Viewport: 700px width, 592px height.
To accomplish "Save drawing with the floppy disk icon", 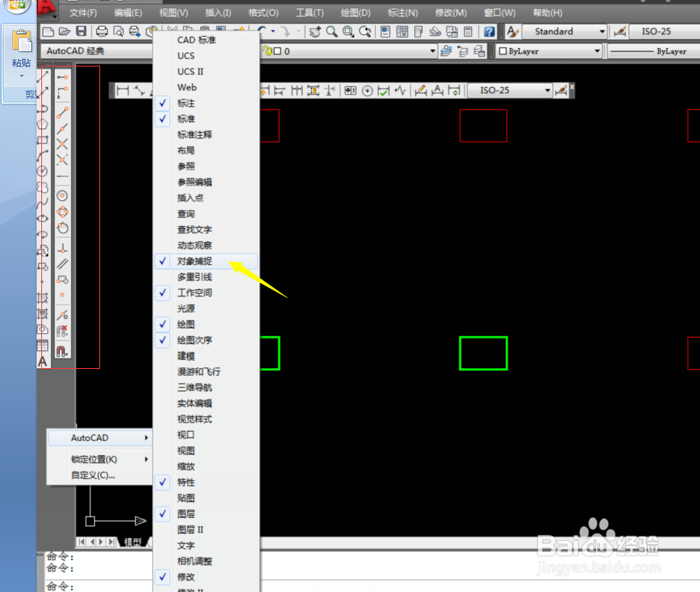I will pos(81,31).
